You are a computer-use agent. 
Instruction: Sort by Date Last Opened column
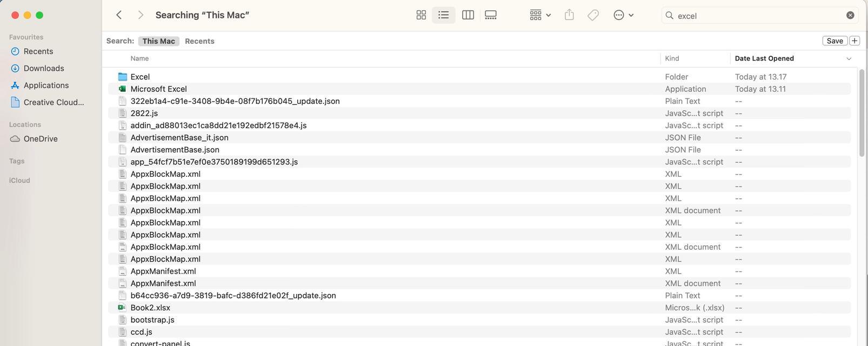click(764, 58)
